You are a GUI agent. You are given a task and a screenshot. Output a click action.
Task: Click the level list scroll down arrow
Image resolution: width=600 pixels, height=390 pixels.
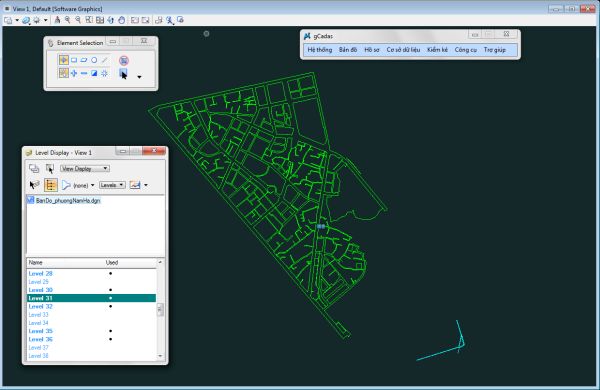click(160, 356)
